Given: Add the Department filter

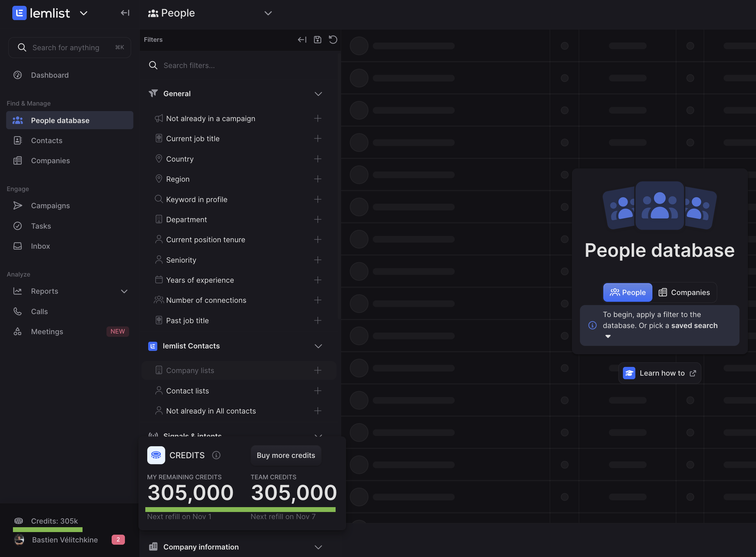Looking at the screenshot, I should [317, 220].
